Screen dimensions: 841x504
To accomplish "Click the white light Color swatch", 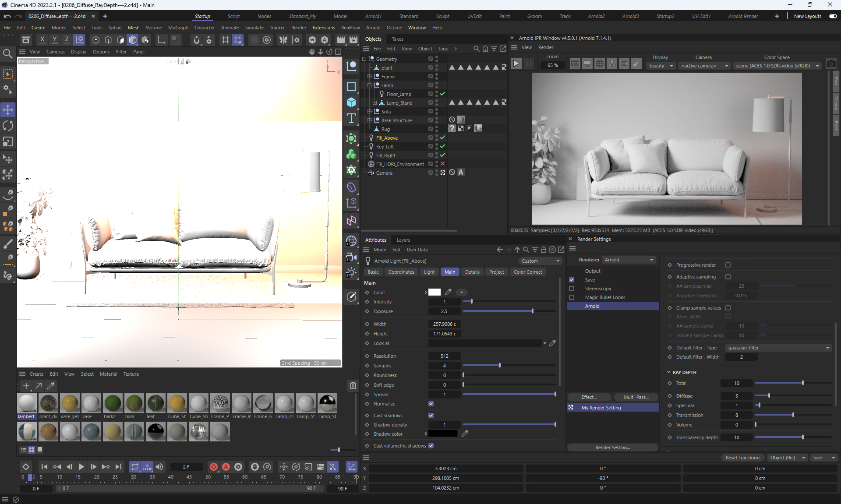I will pyautogui.click(x=435, y=293).
